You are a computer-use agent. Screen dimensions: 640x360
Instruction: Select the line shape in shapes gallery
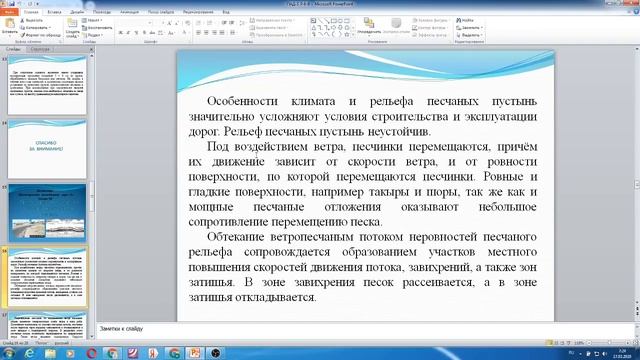point(320,20)
